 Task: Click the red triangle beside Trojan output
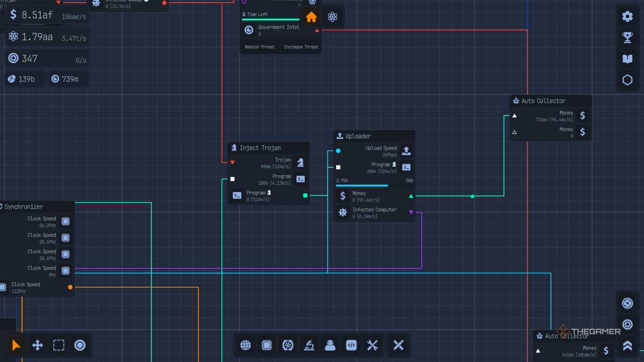click(233, 162)
